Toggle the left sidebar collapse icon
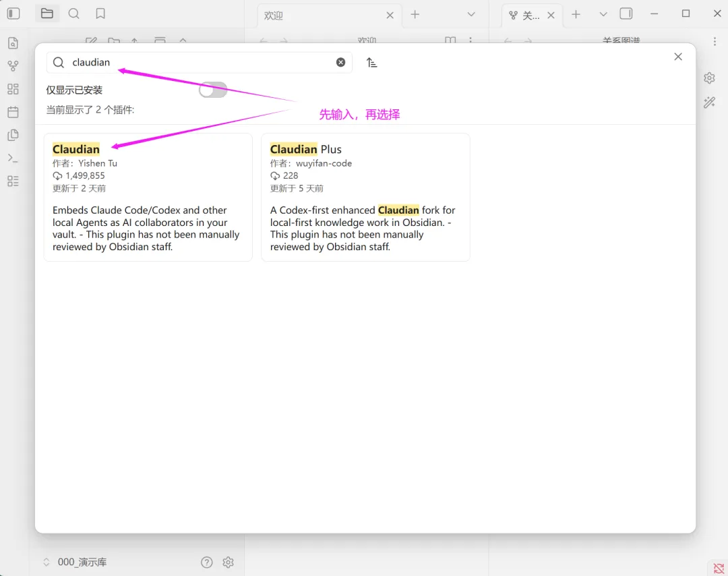This screenshot has height=576, width=728. point(13,13)
